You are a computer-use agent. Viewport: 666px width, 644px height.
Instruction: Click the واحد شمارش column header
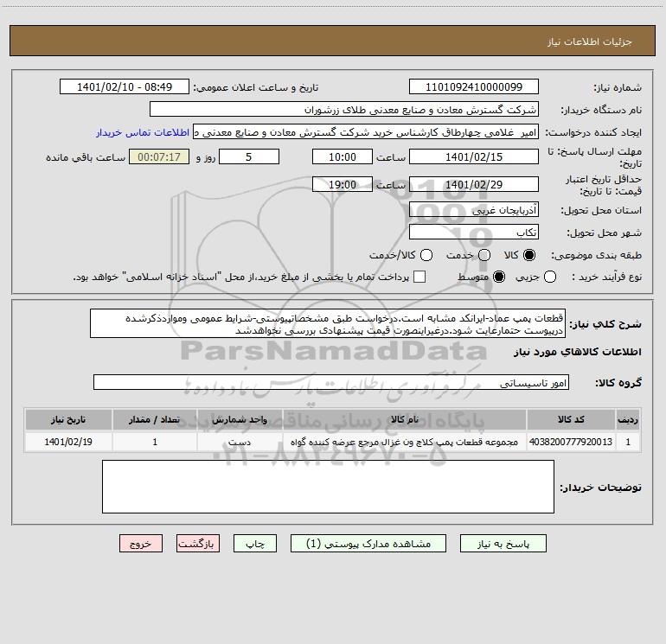click(x=240, y=419)
